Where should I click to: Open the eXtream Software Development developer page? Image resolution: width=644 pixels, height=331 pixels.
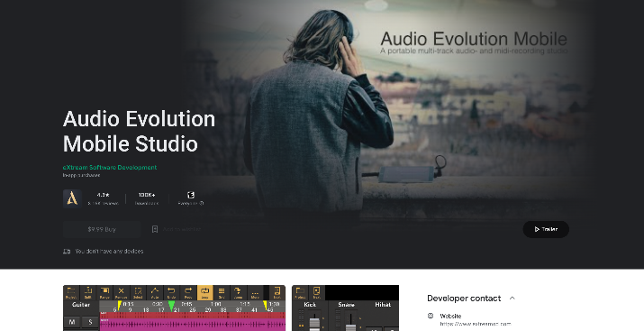[110, 168]
